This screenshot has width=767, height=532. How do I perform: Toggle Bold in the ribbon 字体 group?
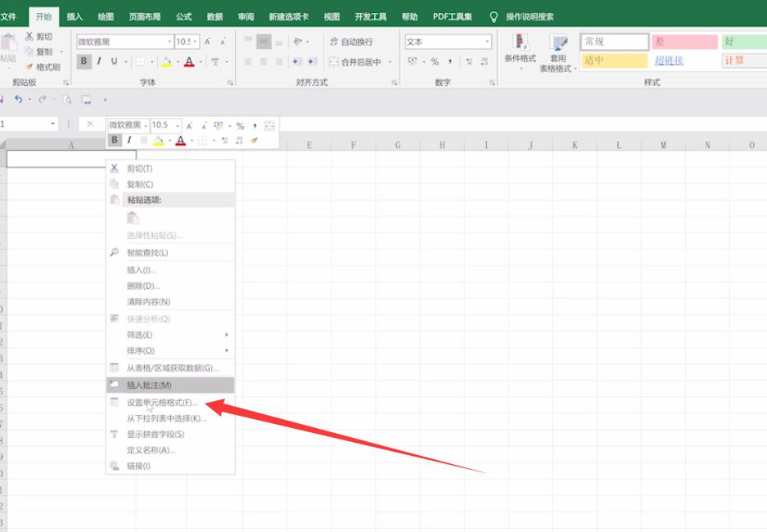(x=83, y=61)
